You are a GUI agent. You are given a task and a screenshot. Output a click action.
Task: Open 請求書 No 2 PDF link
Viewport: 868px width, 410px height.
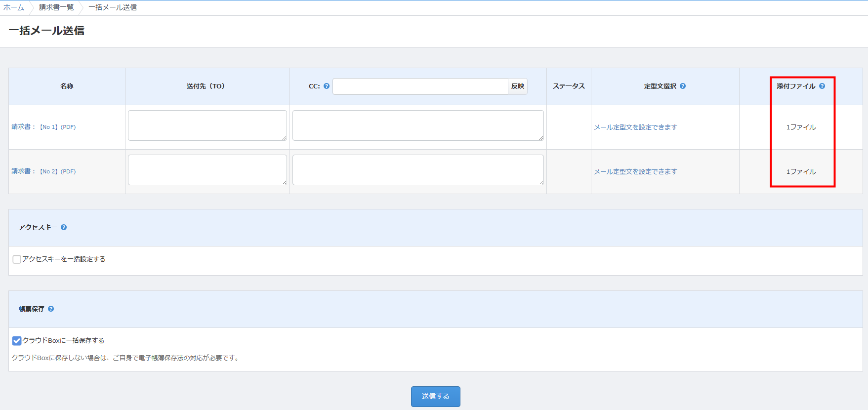(43, 171)
